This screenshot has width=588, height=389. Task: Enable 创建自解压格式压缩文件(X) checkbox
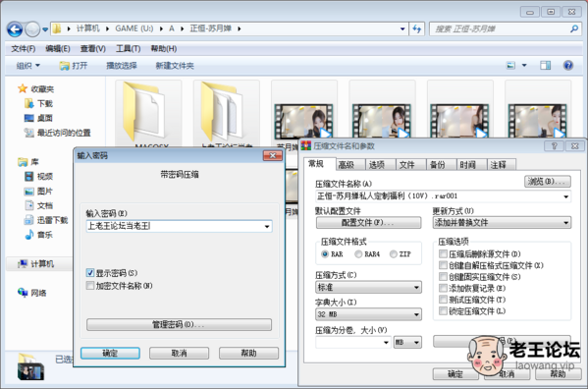coord(443,265)
